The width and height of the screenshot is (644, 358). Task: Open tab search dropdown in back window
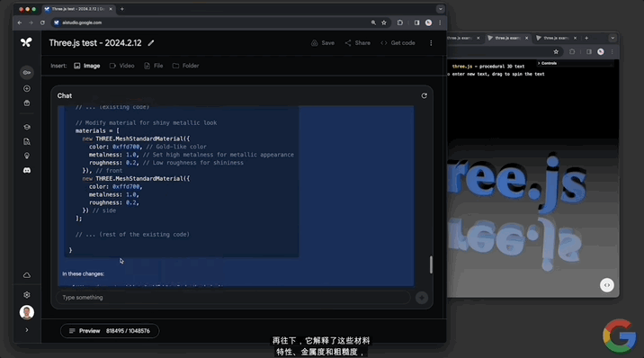(613, 38)
